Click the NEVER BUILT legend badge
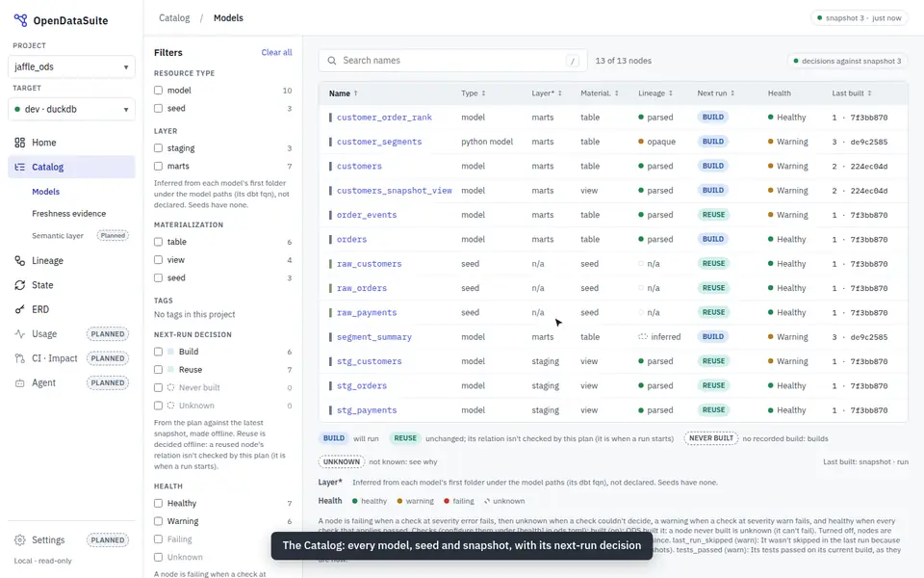 [x=710, y=438]
